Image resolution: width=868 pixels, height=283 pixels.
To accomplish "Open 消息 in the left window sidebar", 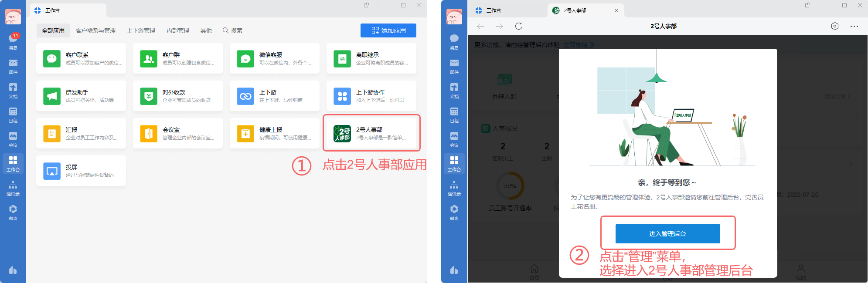I will point(13,41).
